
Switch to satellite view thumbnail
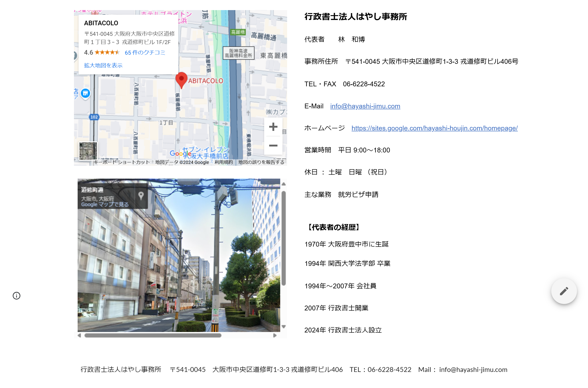(x=88, y=151)
